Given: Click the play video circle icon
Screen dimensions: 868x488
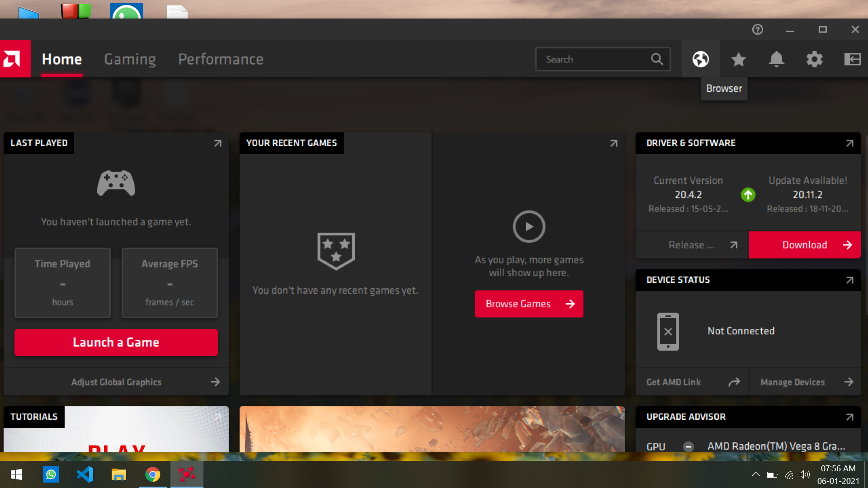Looking at the screenshot, I should (x=529, y=226).
